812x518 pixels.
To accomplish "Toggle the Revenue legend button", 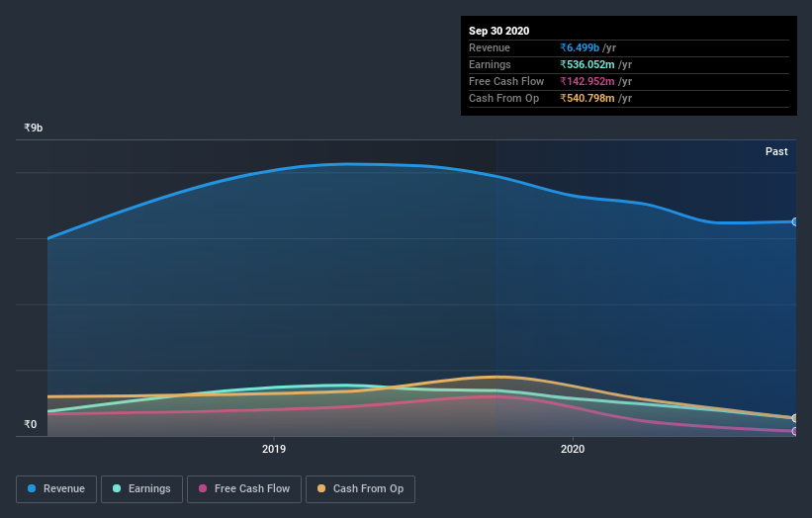I will pyautogui.click(x=56, y=489).
